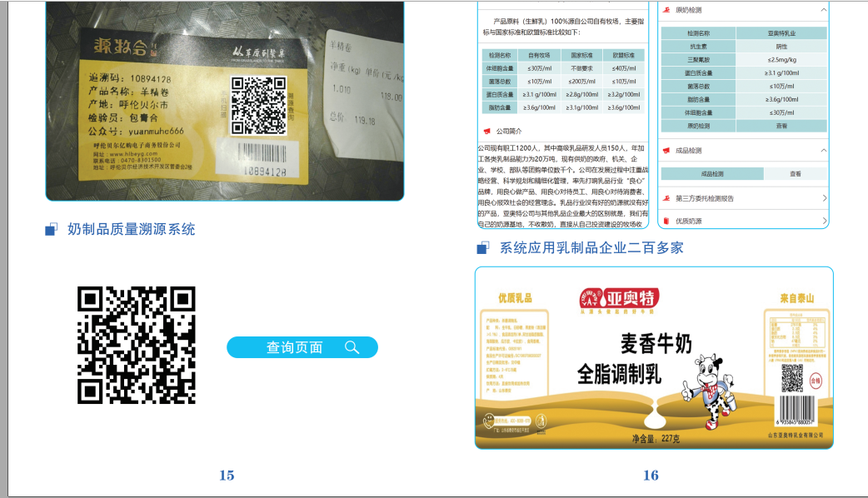Expand 第三方委托检测报告 arrow
This screenshot has height=498, width=868.
point(825,198)
